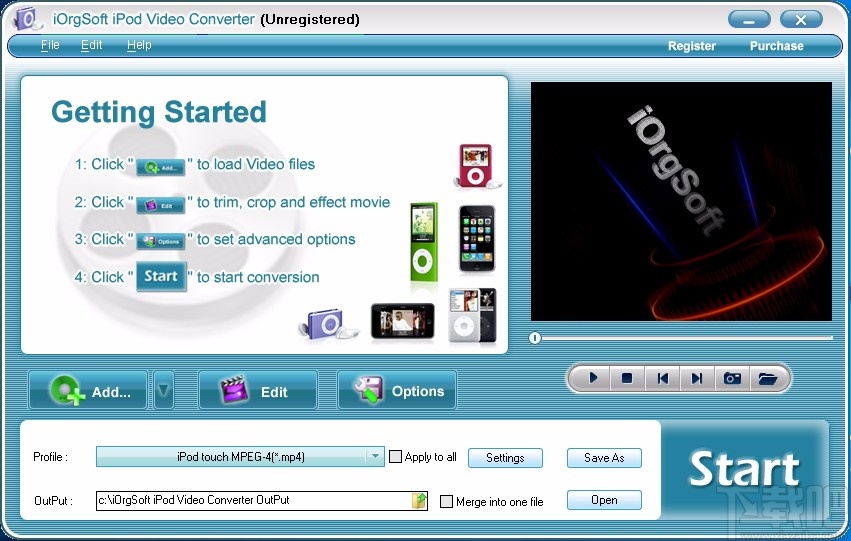Click Register in the menu bar
The image size is (851, 541).
tap(691, 46)
